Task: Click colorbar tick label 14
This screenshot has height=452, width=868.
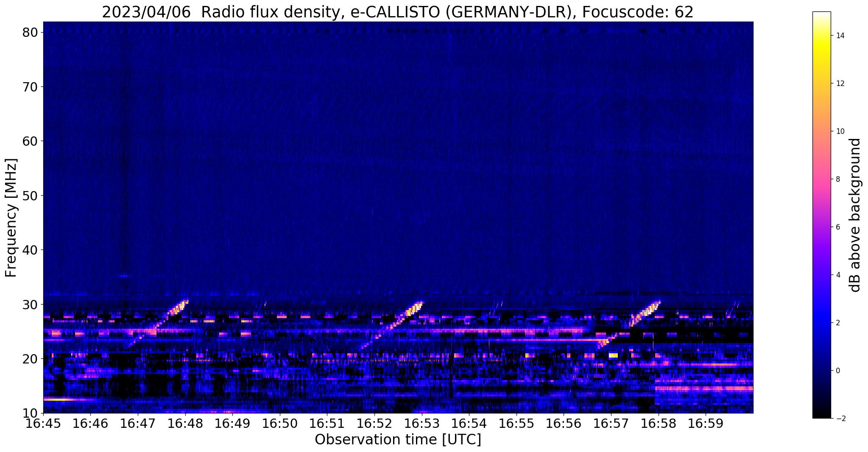Action: [840, 36]
